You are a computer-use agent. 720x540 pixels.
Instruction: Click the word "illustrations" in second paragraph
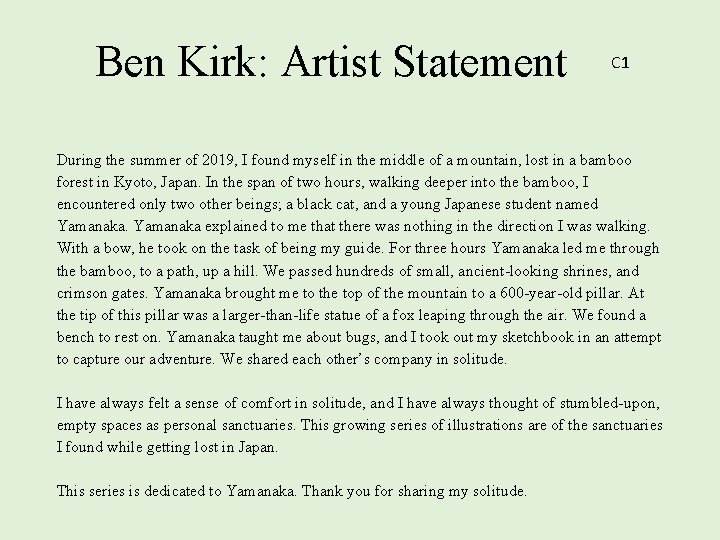pos(457,425)
